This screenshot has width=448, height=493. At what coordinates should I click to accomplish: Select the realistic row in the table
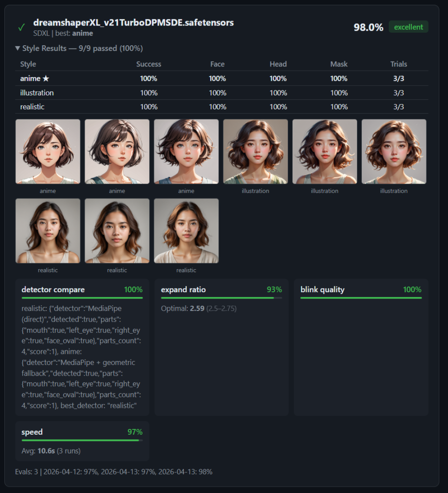point(221,107)
